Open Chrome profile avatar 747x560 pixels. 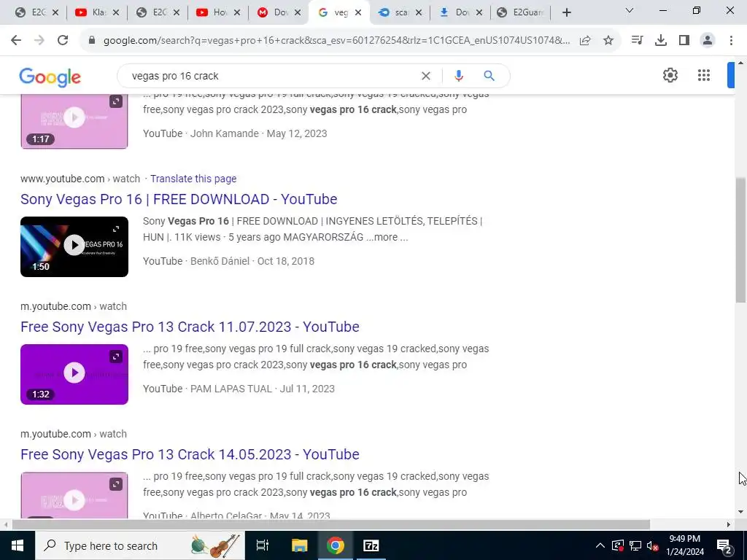[x=708, y=41]
